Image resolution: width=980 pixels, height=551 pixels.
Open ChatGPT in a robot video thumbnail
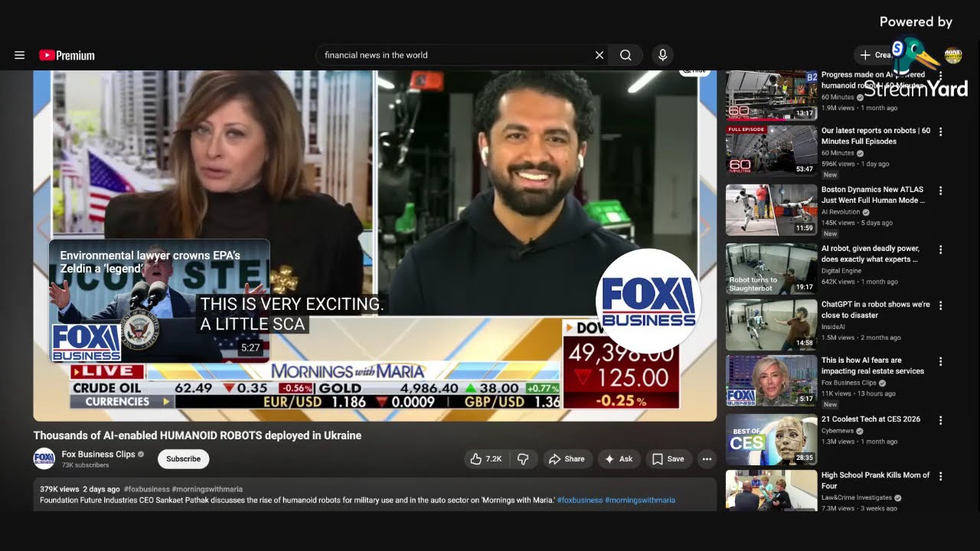tap(771, 324)
